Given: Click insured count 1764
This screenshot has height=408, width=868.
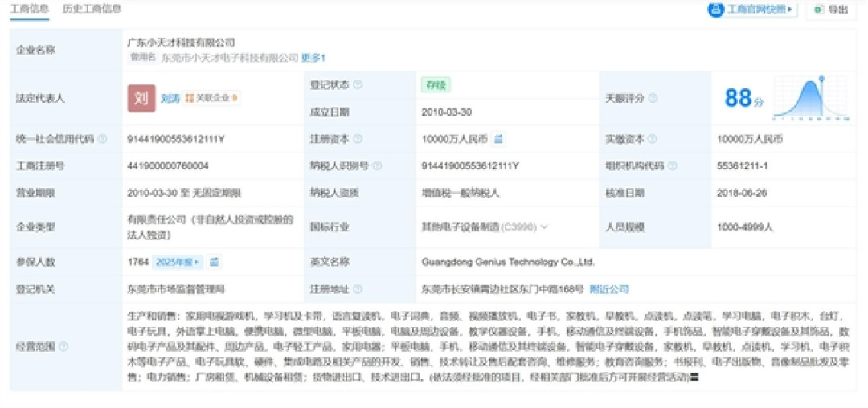Looking at the screenshot, I should (137, 262).
